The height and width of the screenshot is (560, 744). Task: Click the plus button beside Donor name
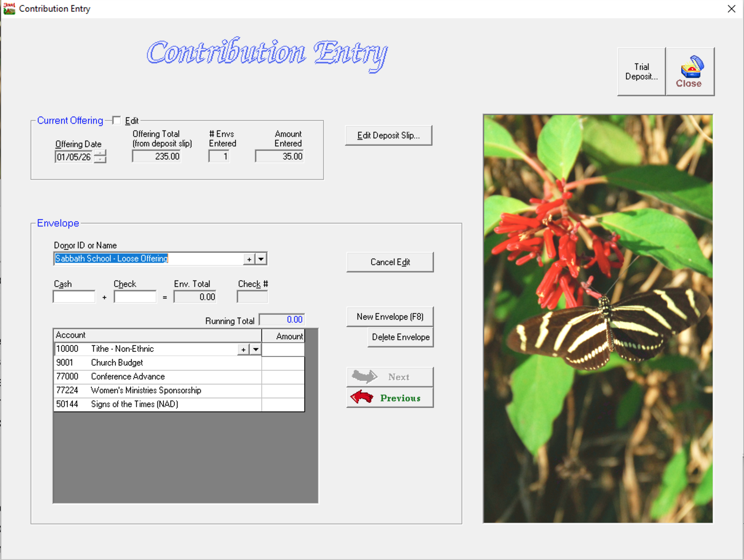click(249, 259)
